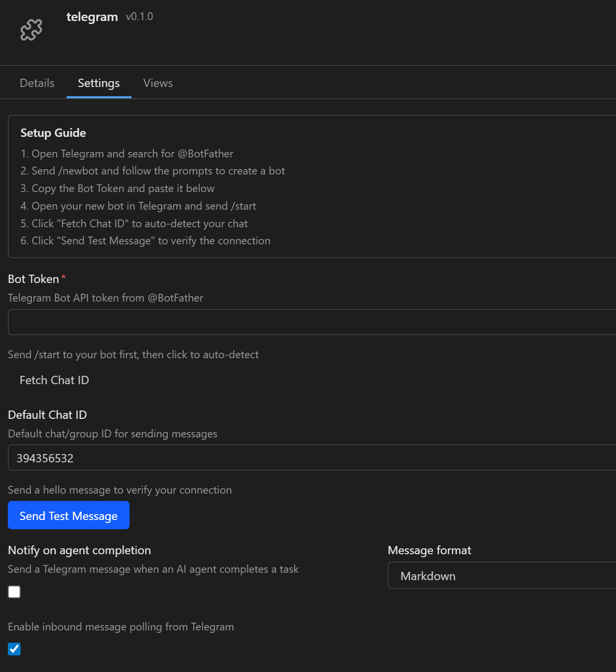Viewport: 616px width, 672px height.
Task: Click the Default Chat ID field
Action: click(312, 457)
